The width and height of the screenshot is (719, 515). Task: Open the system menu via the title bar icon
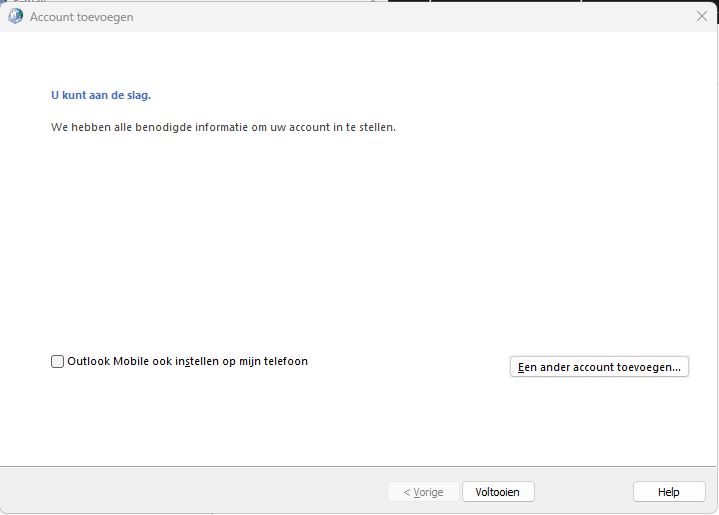coord(16,16)
